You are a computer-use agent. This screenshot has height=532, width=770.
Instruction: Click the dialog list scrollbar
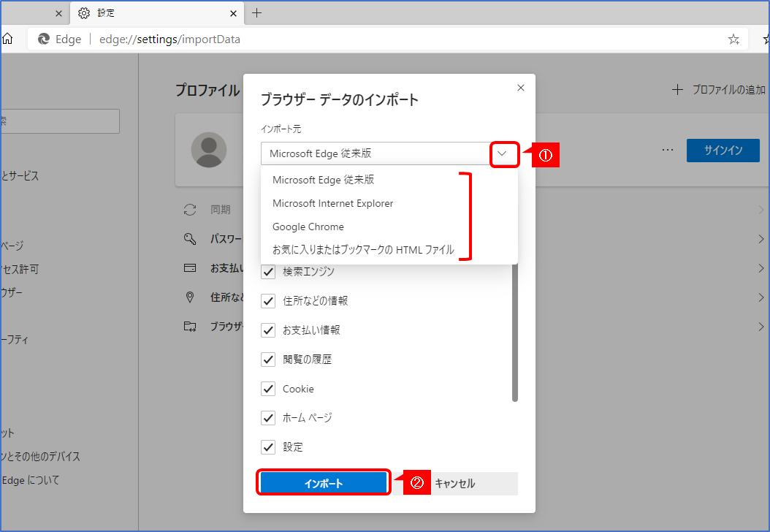coord(514,332)
